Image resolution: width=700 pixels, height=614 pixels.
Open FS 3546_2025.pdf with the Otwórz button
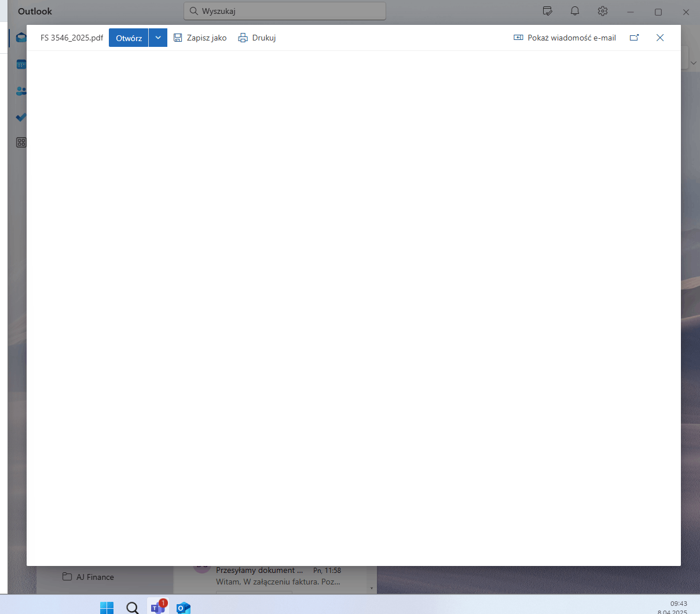[x=128, y=38]
